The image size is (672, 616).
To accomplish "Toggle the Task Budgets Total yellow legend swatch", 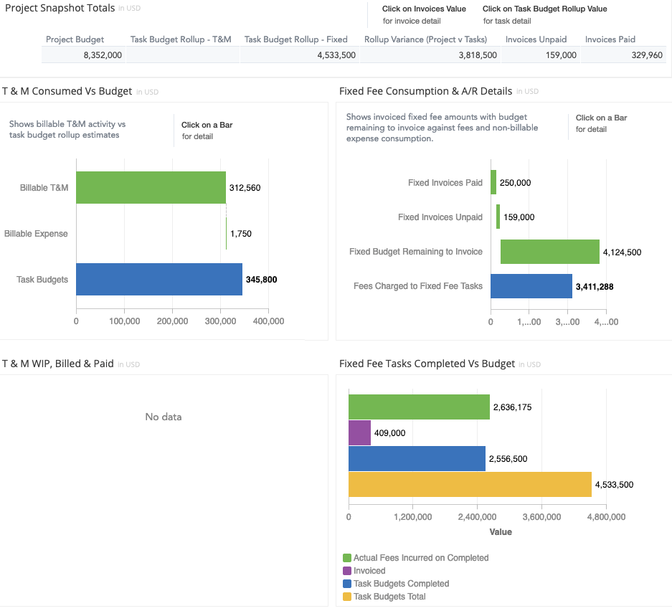I will [x=347, y=597].
